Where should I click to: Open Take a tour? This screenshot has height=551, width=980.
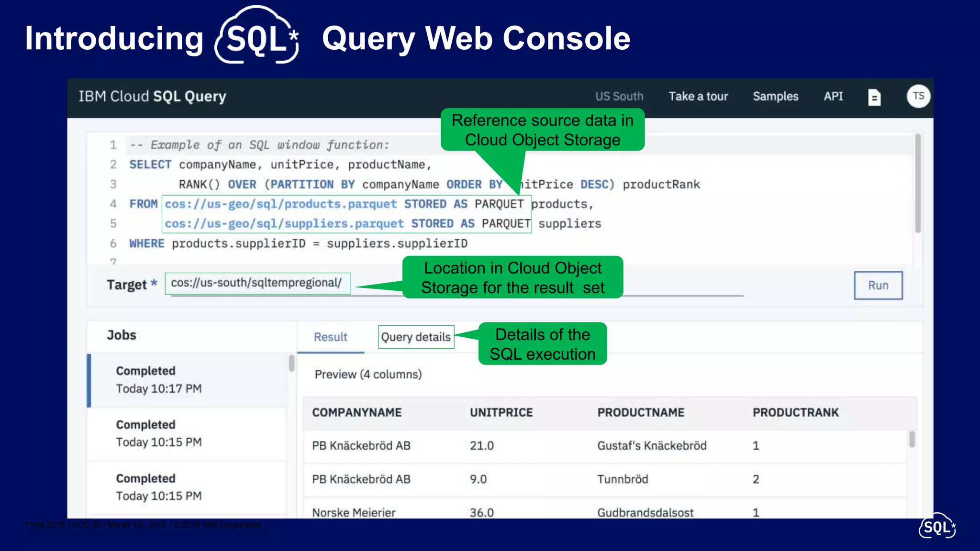(698, 97)
